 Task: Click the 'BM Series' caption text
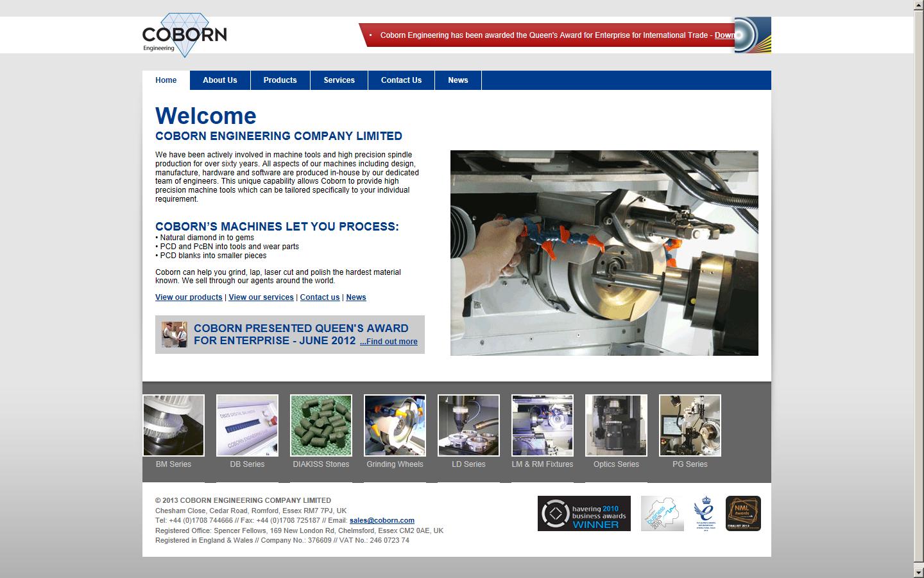click(173, 464)
